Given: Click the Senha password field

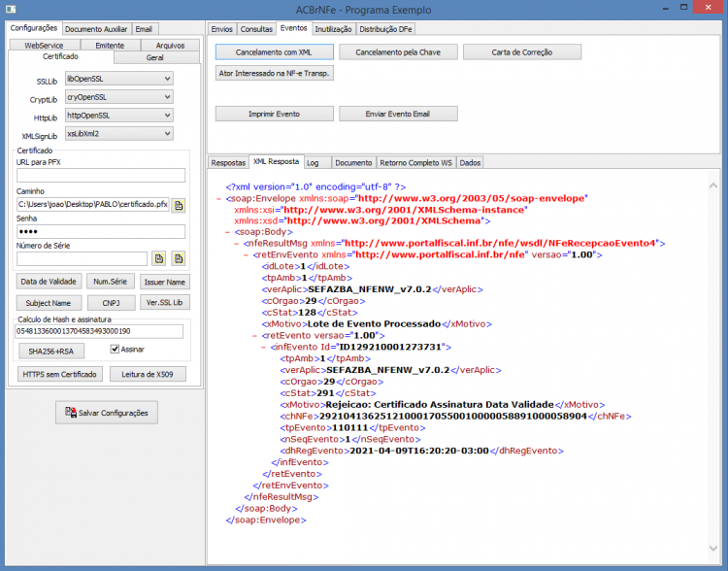Looking at the screenshot, I should click(101, 231).
